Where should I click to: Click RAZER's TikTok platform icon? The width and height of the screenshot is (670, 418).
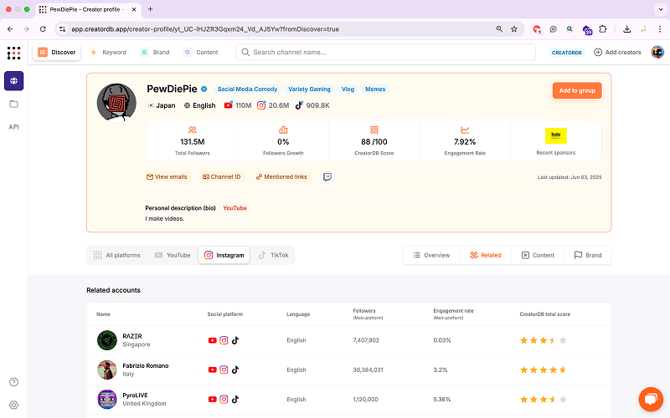[x=235, y=340]
